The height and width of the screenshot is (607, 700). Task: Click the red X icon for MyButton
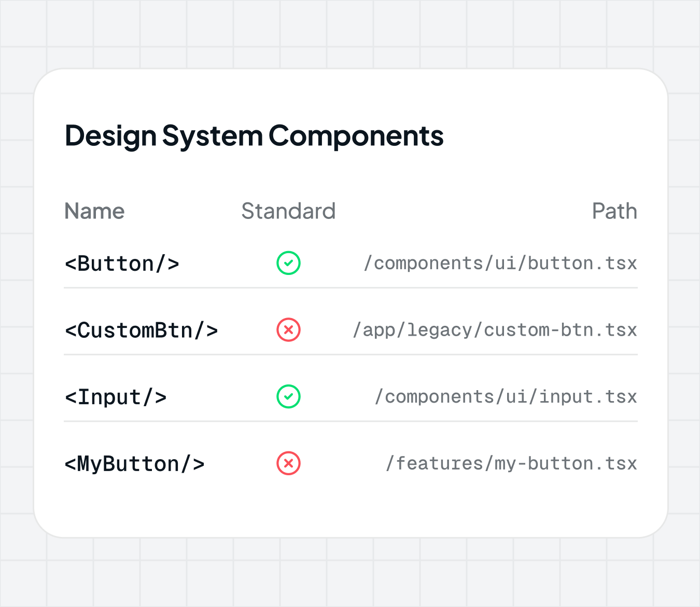pyautogui.click(x=288, y=463)
